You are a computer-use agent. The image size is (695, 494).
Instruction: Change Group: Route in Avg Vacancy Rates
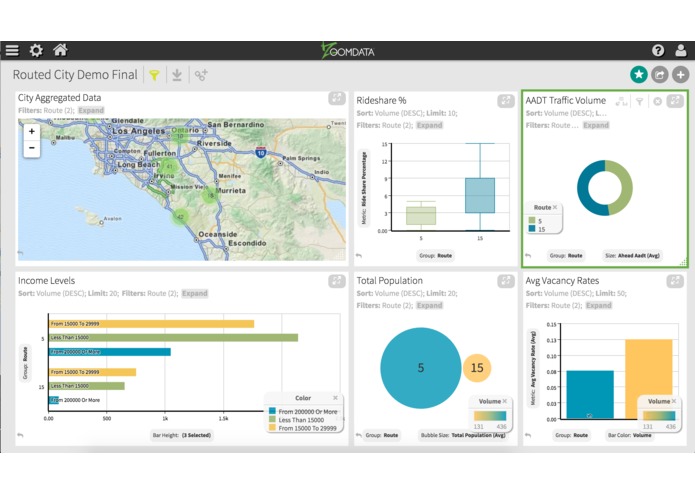[x=572, y=435]
